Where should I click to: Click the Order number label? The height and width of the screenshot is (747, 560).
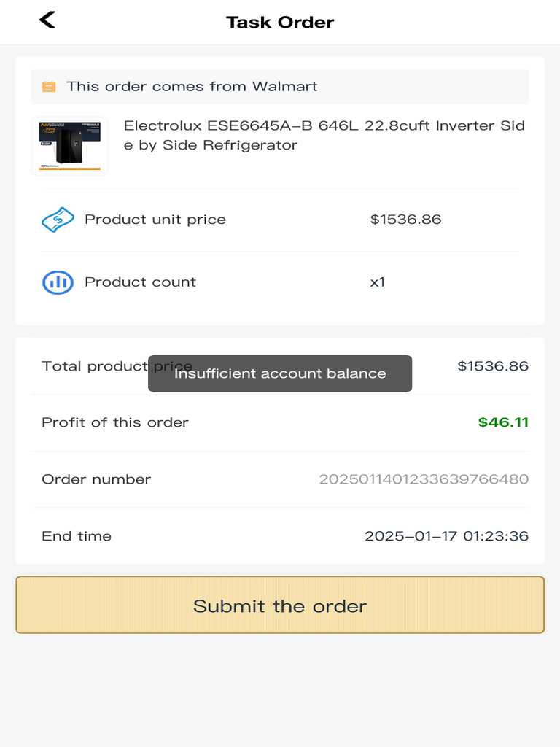click(96, 479)
